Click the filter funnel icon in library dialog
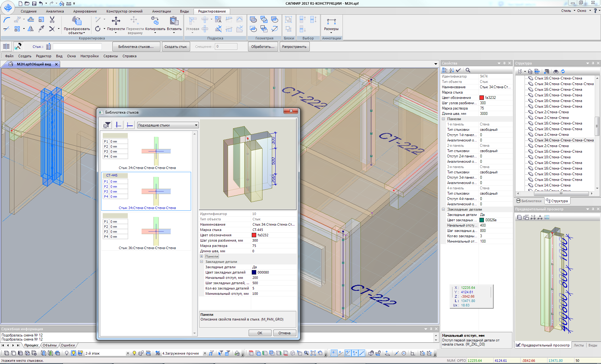Viewport: 601px width, 364px height. [107, 125]
